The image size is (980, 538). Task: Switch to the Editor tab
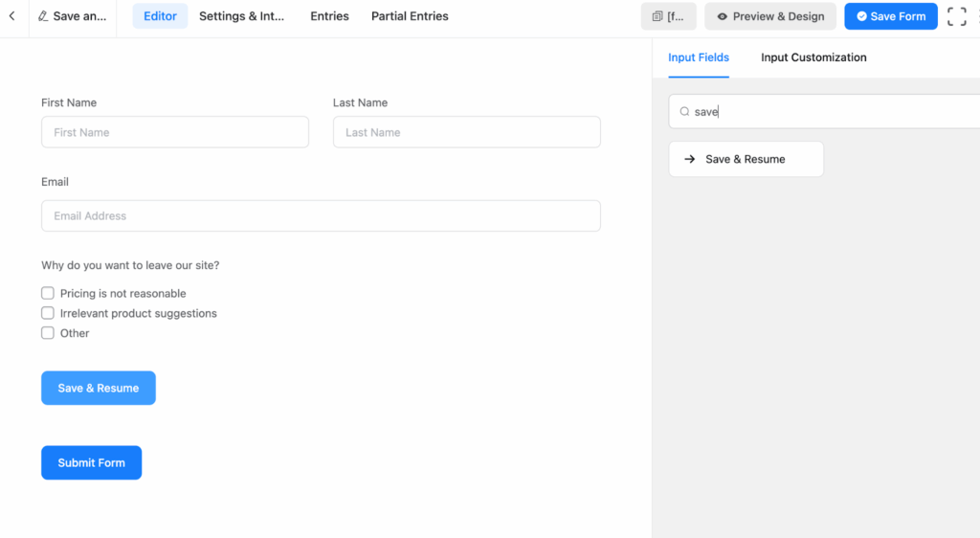point(160,16)
